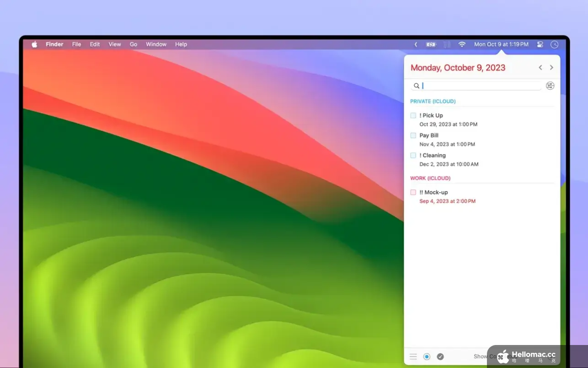This screenshot has width=588, height=368.
Task: Click the WORK (ICLOUD) list header
Action: (x=430, y=178)
